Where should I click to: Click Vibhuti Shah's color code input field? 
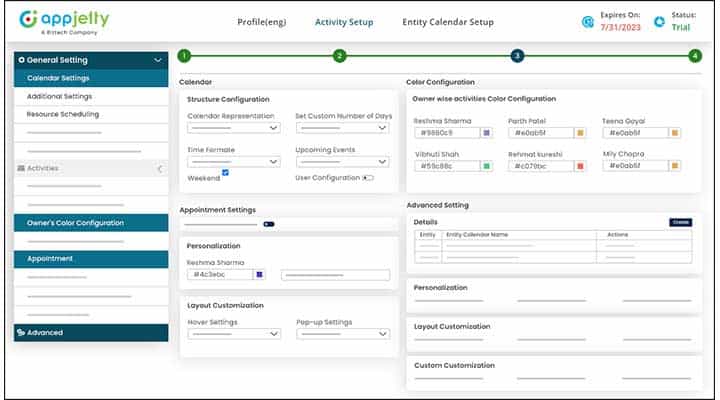coord(446,166)
